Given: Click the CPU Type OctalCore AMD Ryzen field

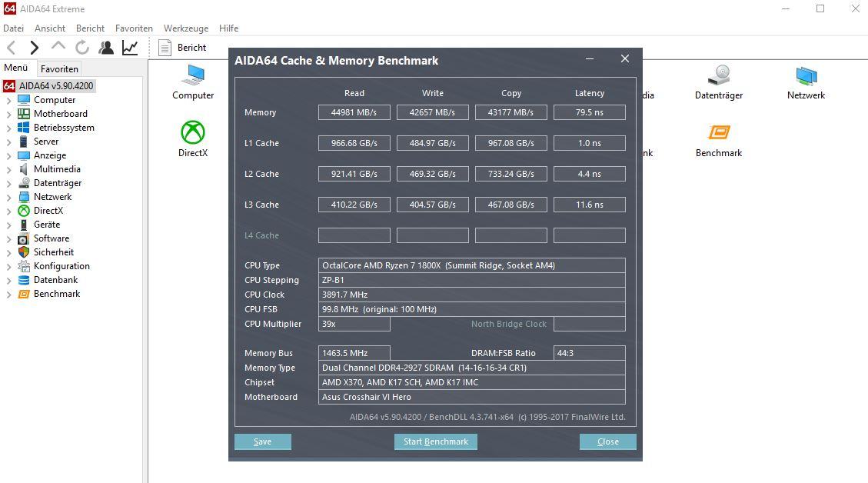Looking at the screenshot, I should (x=471, y=265).
